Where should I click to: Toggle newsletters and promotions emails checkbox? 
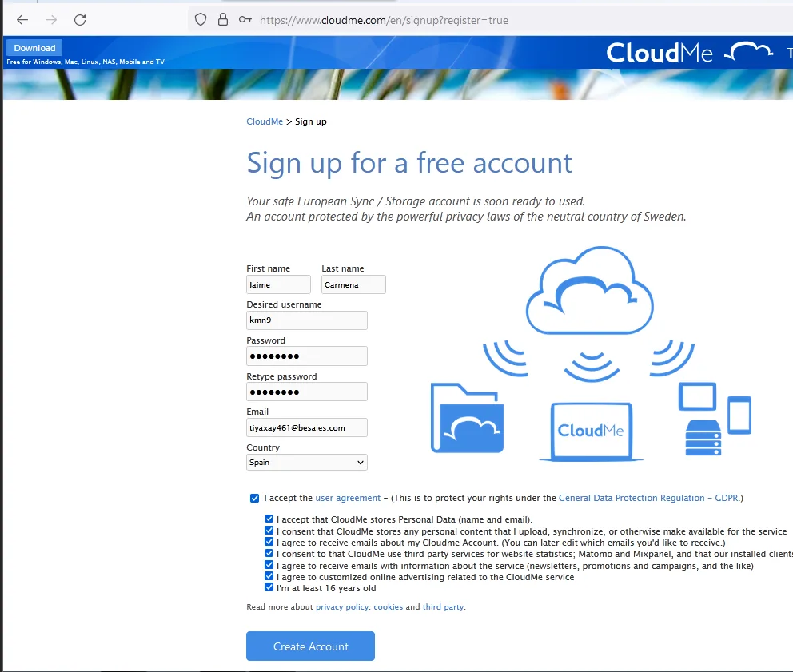tap(269, 565)
